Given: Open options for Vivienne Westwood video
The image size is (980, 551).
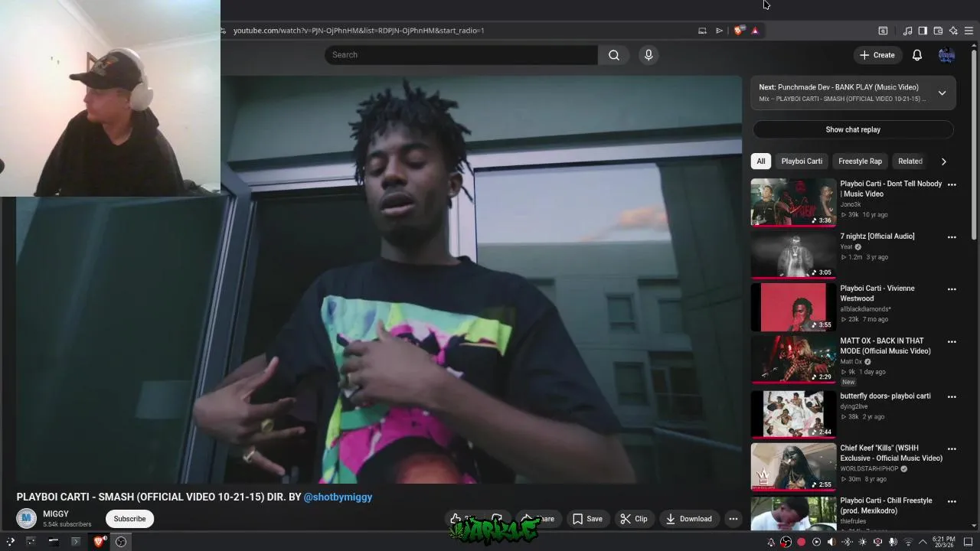Looking at the screenshot, I should [952, 289].
